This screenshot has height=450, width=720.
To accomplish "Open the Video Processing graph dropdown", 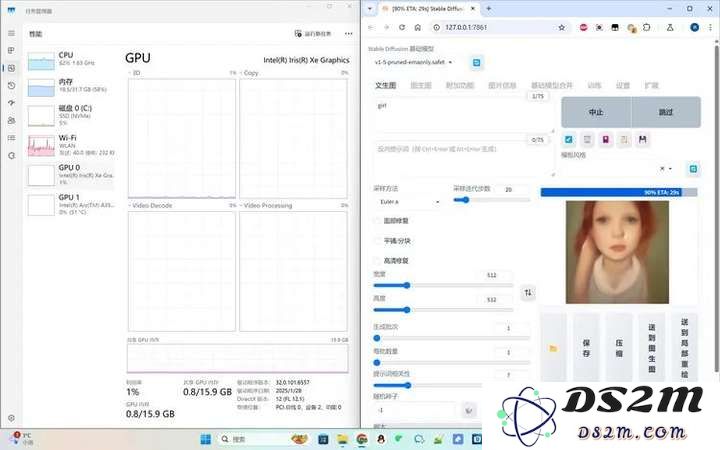I will (265, 205).
